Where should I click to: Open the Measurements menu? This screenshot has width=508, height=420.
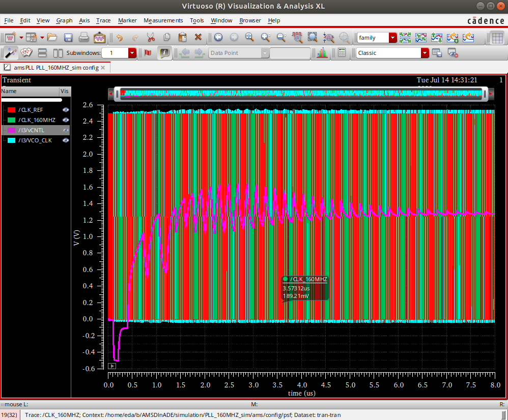coord(163,20)
